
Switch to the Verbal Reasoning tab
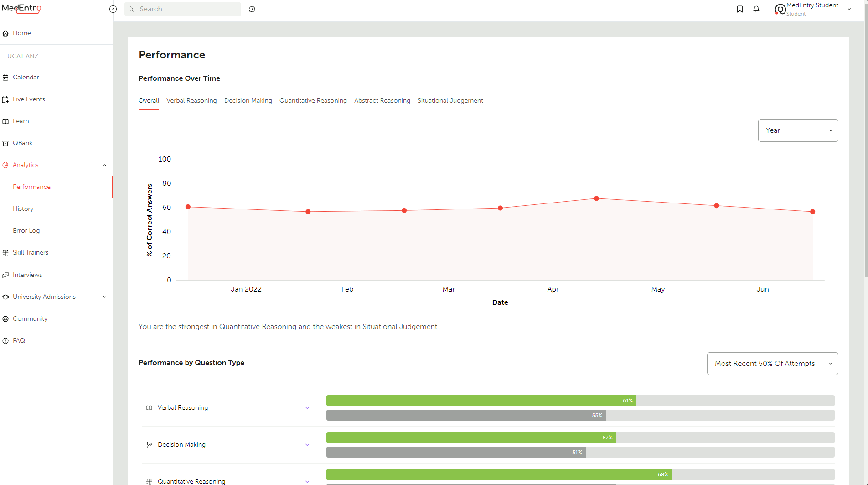(191, 100)
